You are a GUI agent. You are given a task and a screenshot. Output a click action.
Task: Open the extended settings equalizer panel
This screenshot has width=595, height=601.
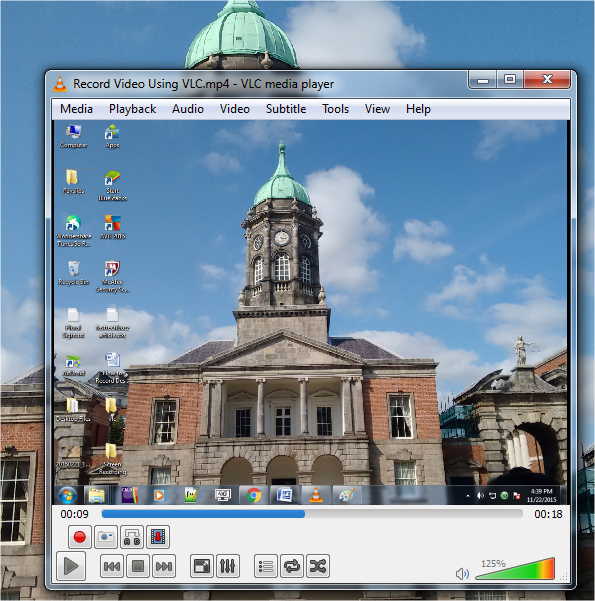pyautogui.click(x=228, y=566)
